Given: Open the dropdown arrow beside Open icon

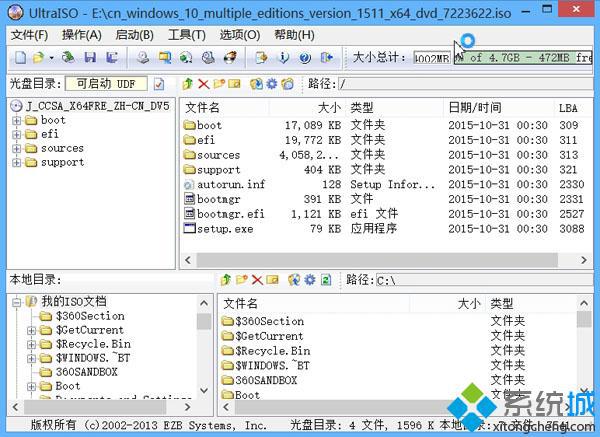Looking at the screenshot, I should click(51, 58).
